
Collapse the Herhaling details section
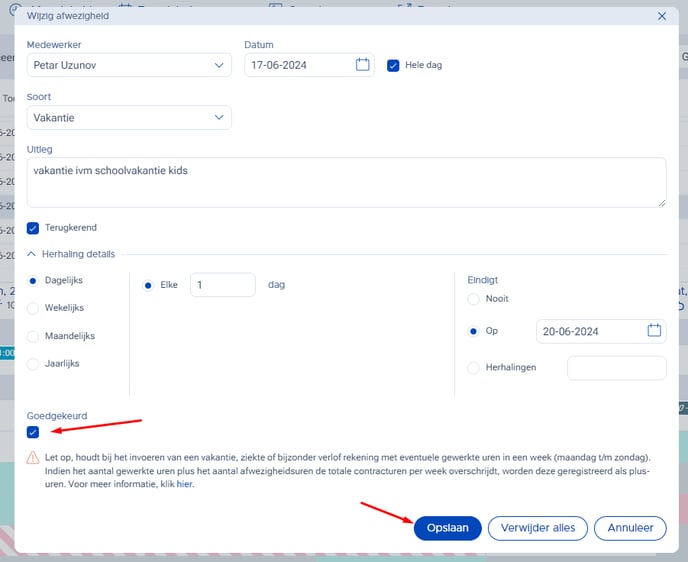coord(32,254)
